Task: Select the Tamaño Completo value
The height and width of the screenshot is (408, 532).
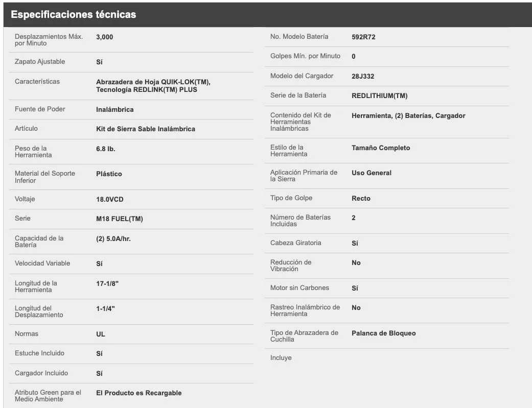Action: point(381,148)
